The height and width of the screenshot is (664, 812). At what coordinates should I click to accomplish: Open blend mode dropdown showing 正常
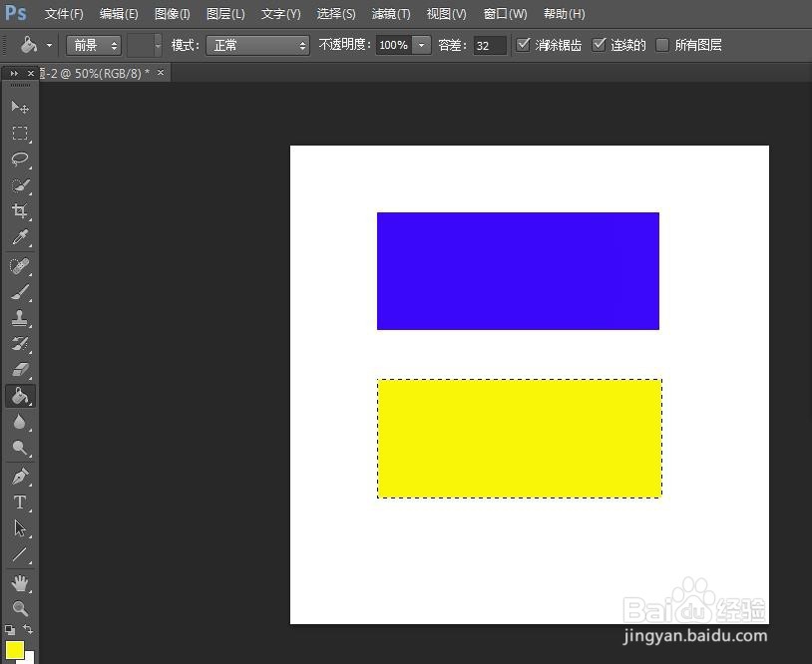(258, 46)
